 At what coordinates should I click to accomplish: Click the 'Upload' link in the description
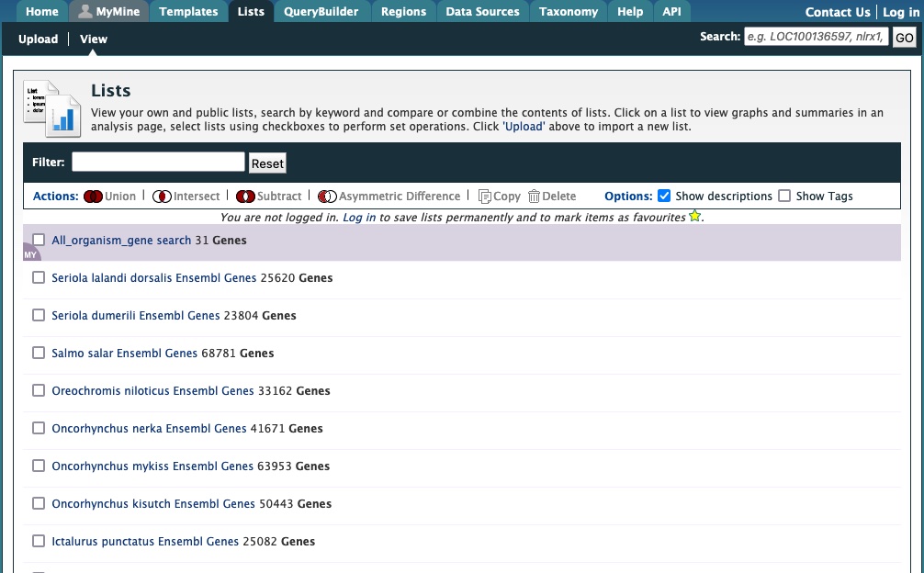pyautogui.click(x=524, y=127)
